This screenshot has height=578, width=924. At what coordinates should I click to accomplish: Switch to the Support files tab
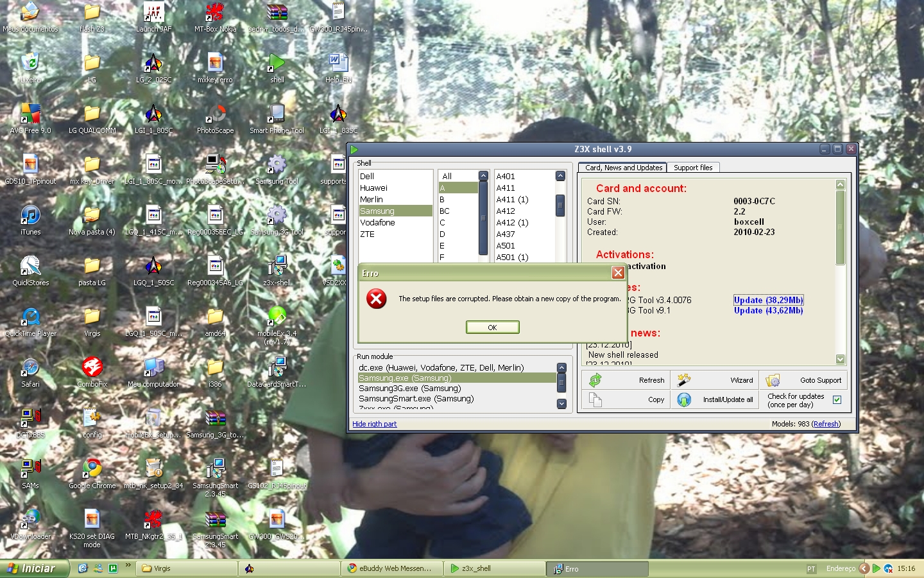693,168
